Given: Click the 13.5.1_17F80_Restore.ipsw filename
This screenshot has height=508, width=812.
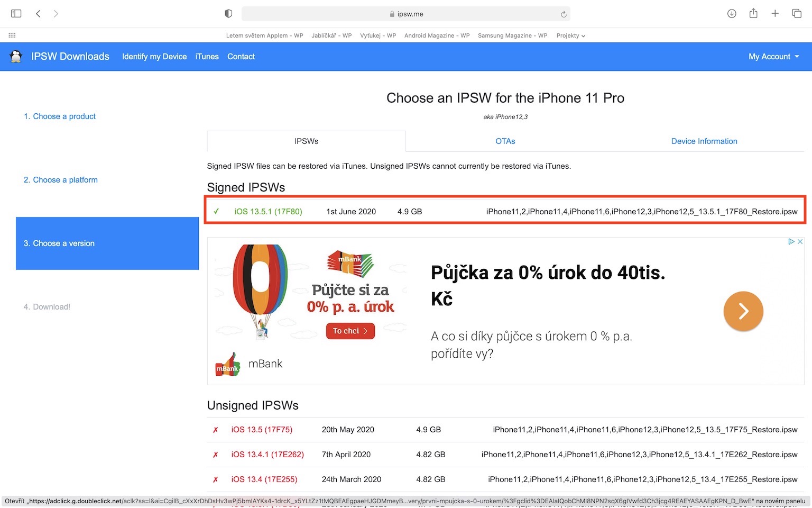Looking at the screenshot, I should coord(642,212).
